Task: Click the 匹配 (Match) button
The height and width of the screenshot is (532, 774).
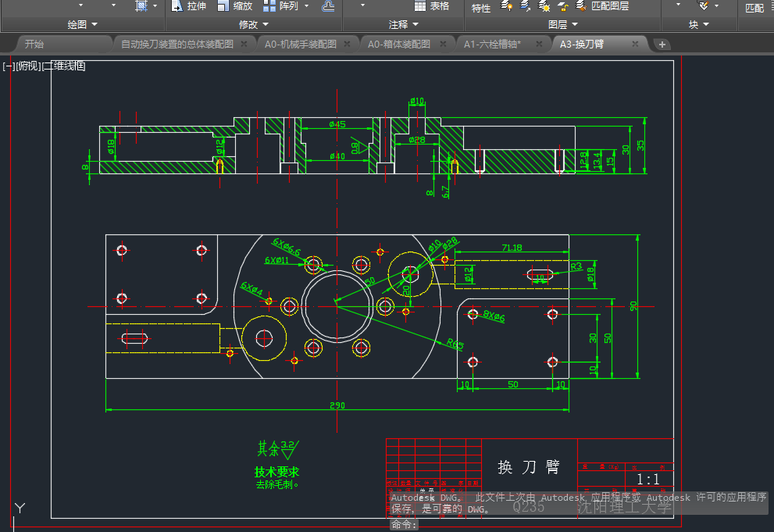Action: (754, 9)
